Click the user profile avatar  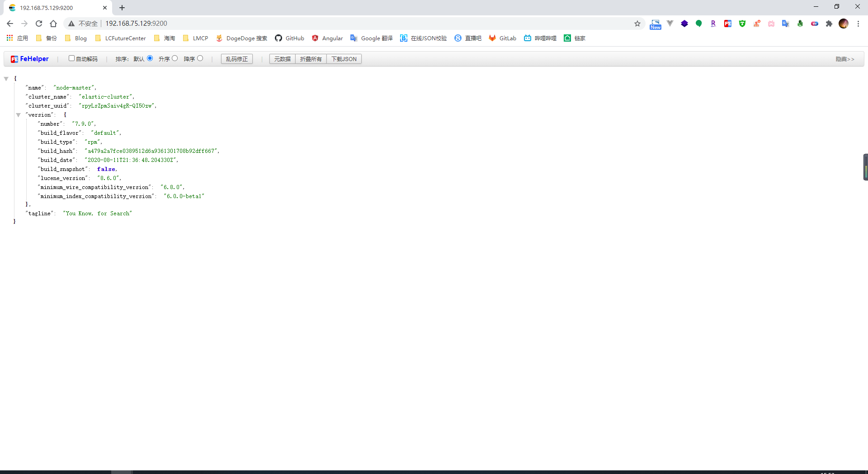tap(844, 24)
